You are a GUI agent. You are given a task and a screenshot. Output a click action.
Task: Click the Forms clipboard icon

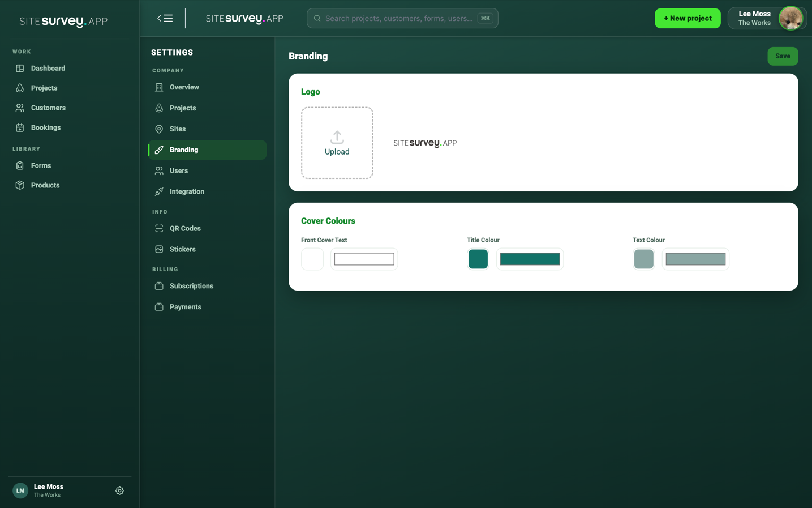pyautogui.click(x=20, y=166)
